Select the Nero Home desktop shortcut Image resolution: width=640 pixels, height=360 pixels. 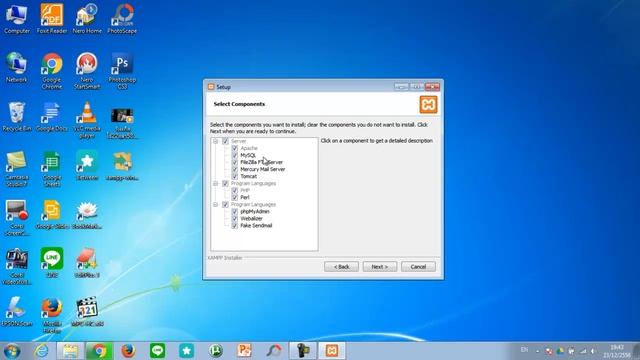[x=87, y=19]
